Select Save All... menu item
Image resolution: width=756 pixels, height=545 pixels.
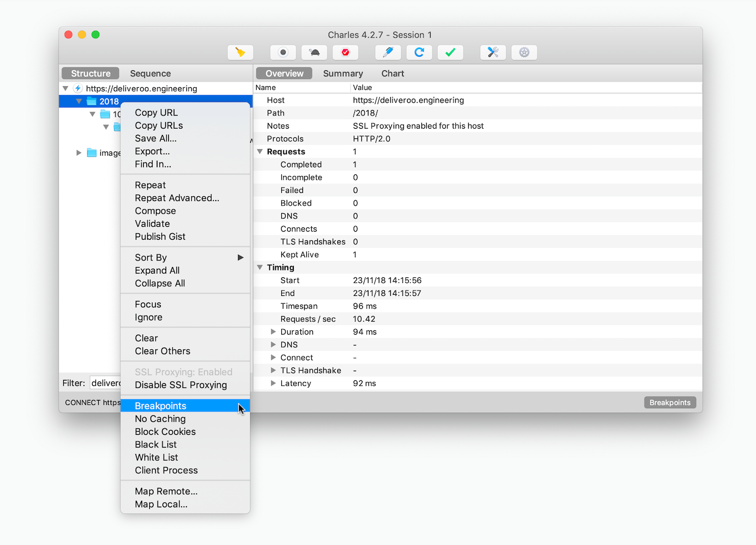[185, 138]
